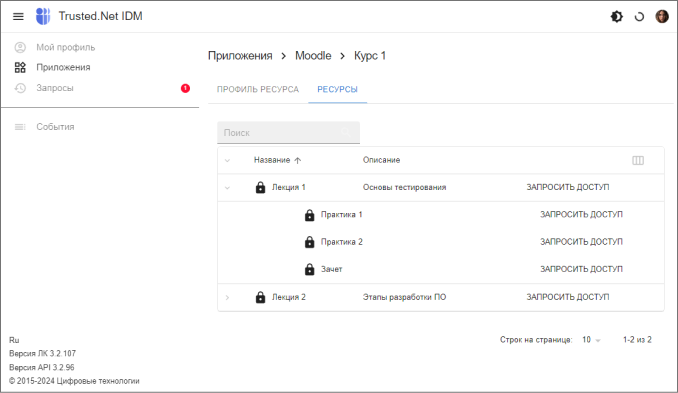Switch to the РЕСУРСЫ tab
Screen dimensions: 678x393
(x=337, y=89)
